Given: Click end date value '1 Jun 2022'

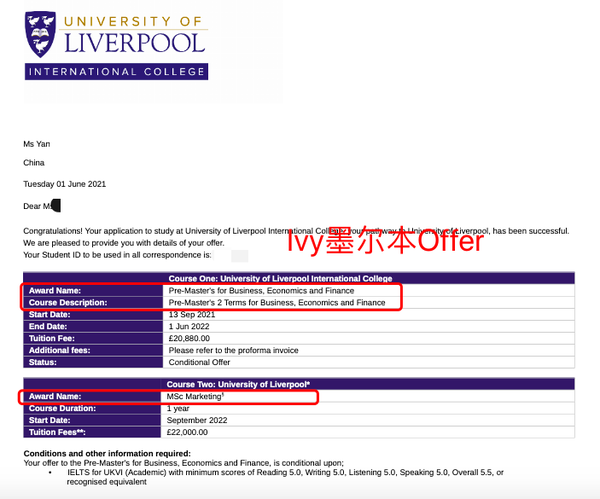Looking at the screenshot, I should 189,326.
